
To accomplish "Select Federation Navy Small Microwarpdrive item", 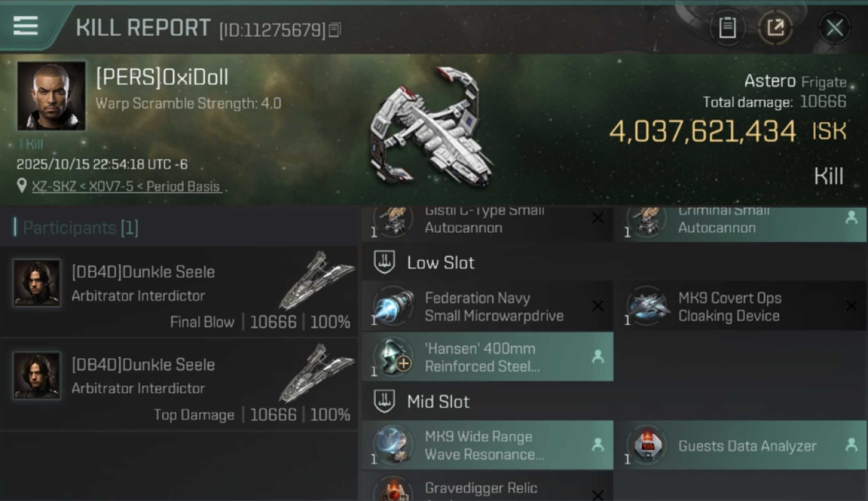I will (487, 307).
